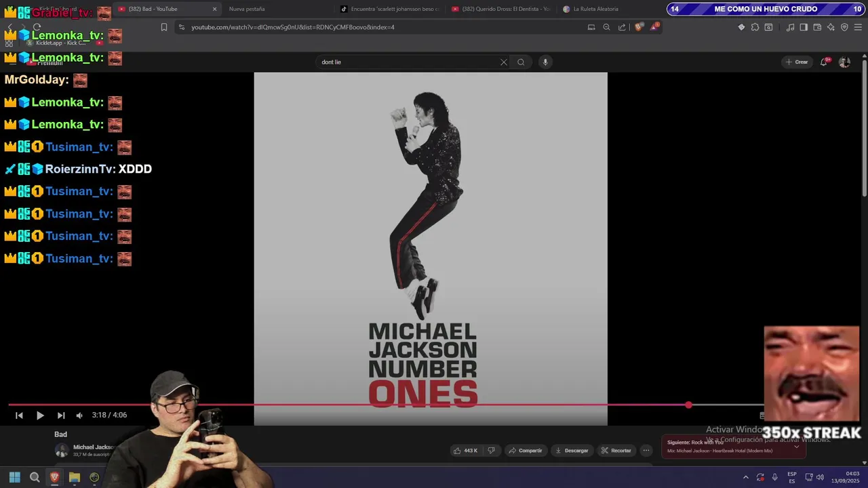Open Windows taskbar search

point(35,477)
